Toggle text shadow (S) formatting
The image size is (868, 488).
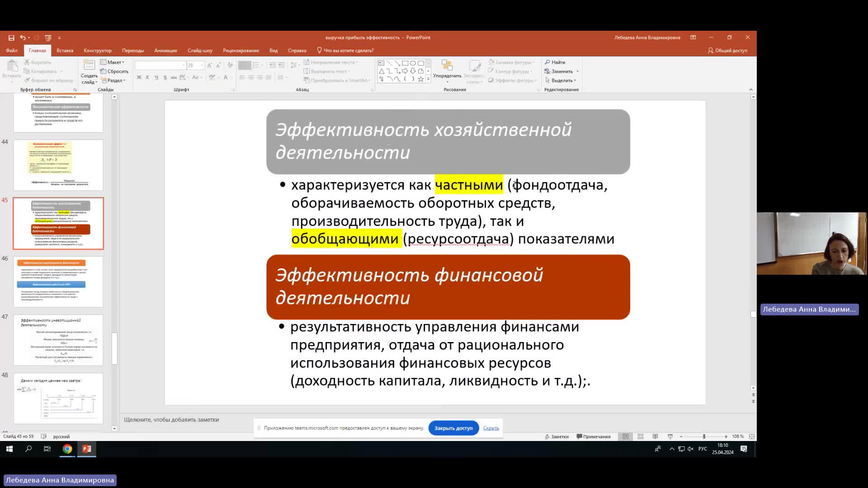click(x=165, y=77)
